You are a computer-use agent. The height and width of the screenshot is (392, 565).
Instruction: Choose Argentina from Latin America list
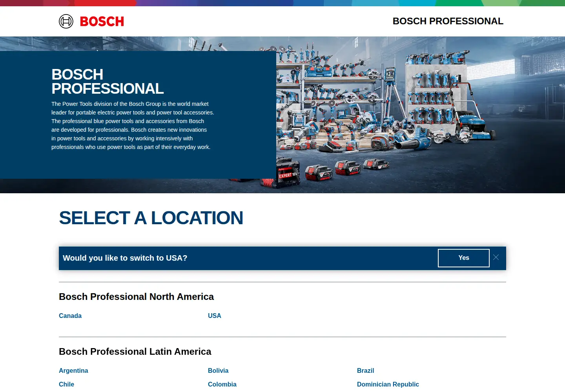pyautogui.click(x=73, y=371)
